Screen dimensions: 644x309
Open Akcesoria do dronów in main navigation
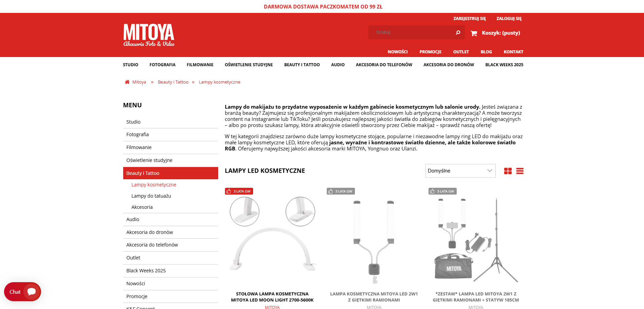click(449, 65)
